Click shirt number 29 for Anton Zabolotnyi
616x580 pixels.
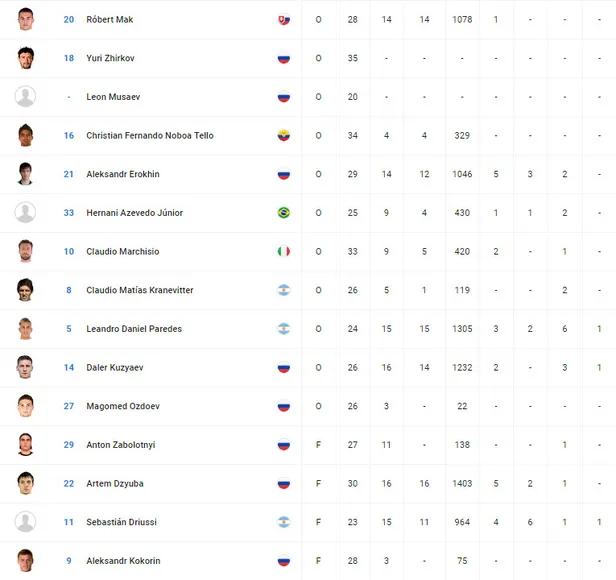[69, 445]
